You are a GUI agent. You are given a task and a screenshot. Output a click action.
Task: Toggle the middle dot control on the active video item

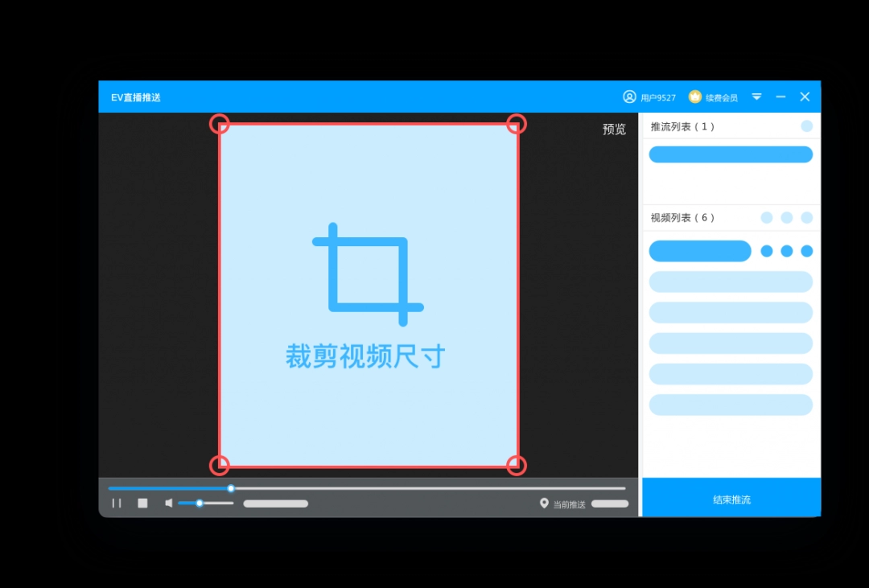[785, 251]
